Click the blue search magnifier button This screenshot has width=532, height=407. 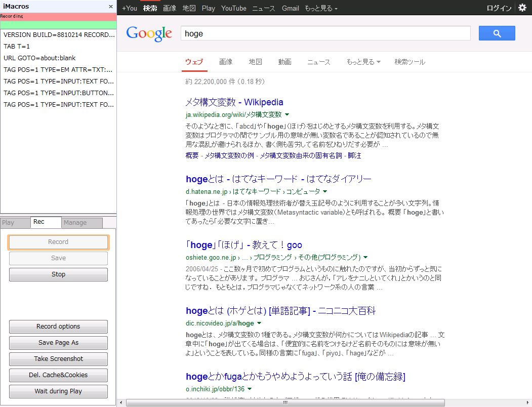pos(497,33)
